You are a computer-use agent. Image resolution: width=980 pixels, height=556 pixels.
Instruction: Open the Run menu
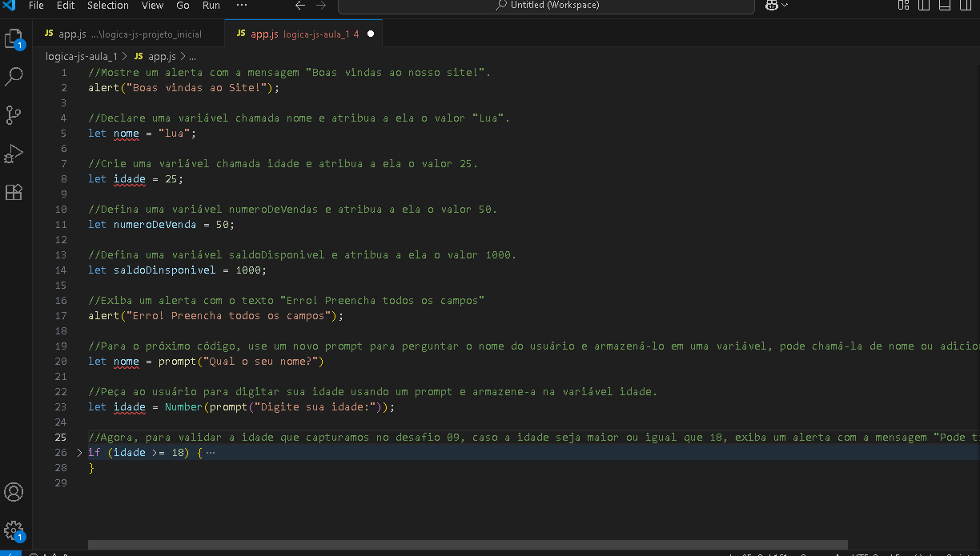[x=211, y=6]
